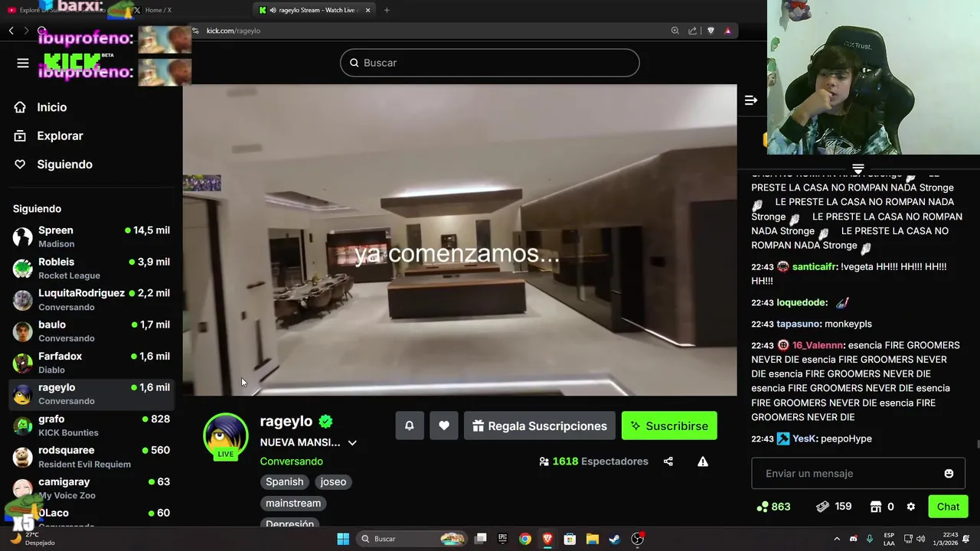The image size is (980, 551).
Task: Open baulo's channel in the sidebar
Action: [91, 331]
